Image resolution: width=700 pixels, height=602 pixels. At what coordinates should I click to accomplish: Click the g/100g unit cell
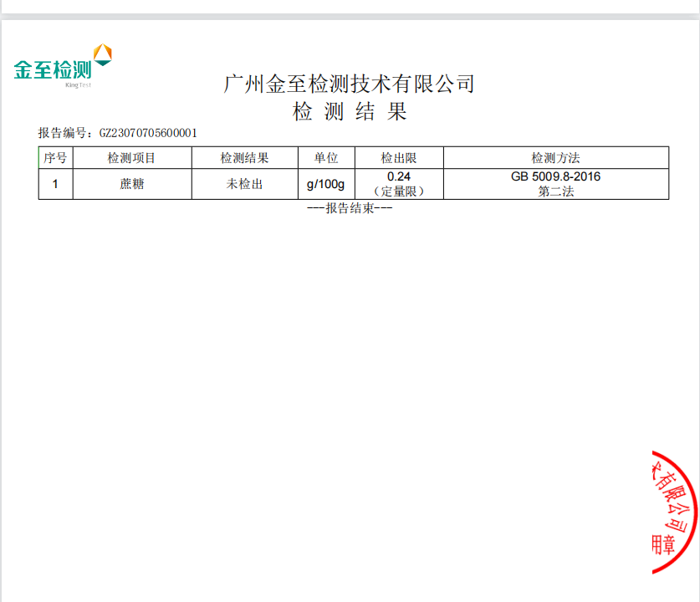click(x=326, y=184)
